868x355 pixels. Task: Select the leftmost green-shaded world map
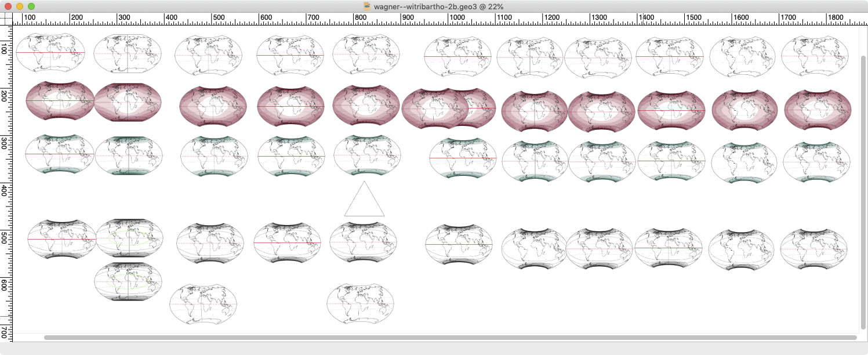(60, 154)
